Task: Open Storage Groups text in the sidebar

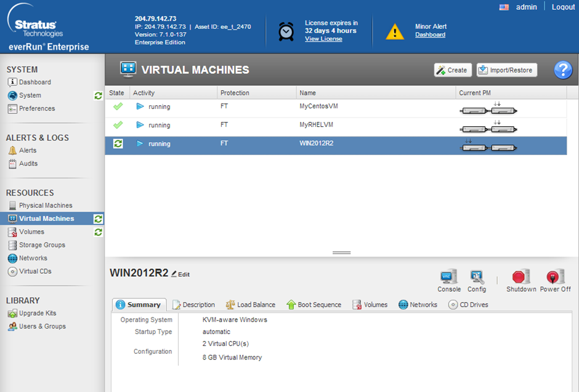Action: coord(42,245)
